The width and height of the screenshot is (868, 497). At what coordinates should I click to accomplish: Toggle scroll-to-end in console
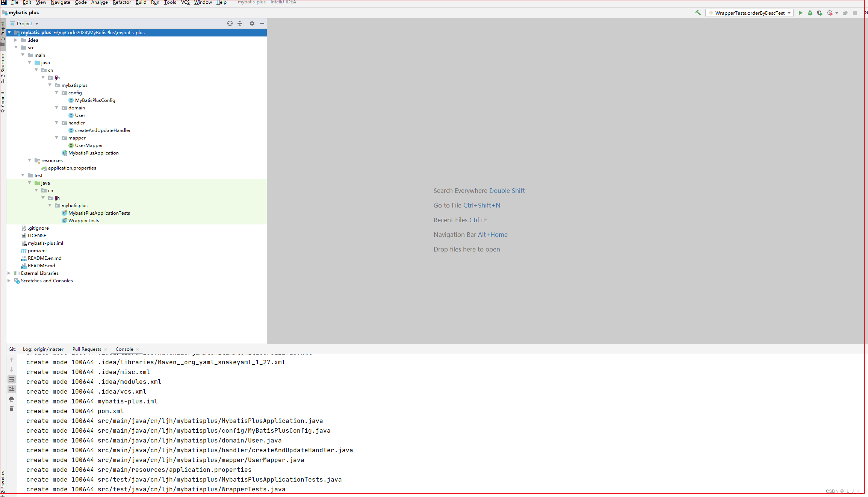(12, 389)
